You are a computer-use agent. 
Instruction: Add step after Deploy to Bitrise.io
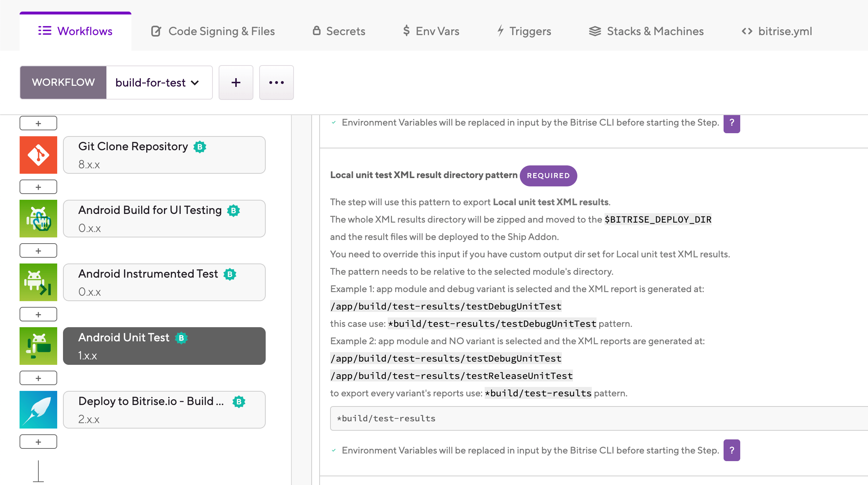[x=38, y=442]
